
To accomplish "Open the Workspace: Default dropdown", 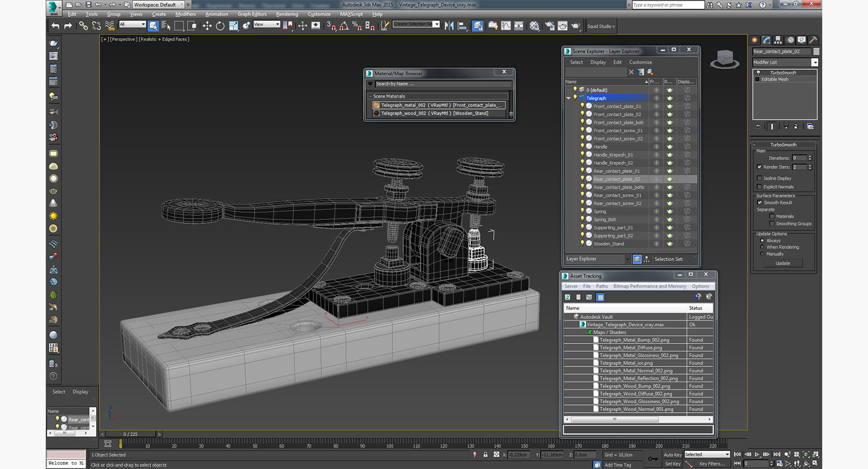I will 158,5.
